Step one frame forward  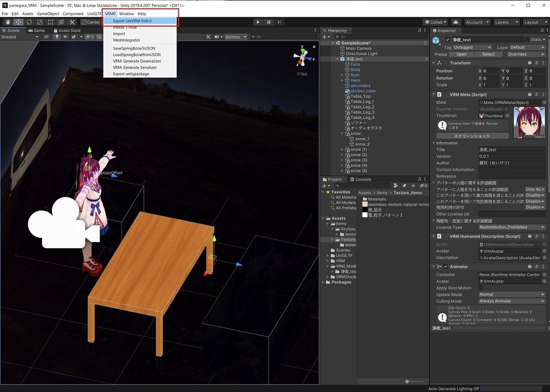[279, 22]
